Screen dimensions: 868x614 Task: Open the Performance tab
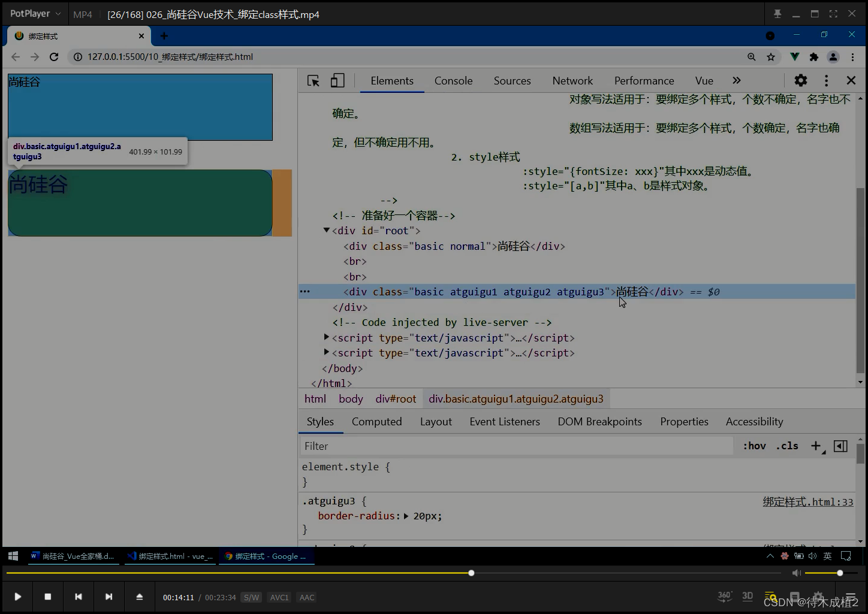[x=644, y=81]
